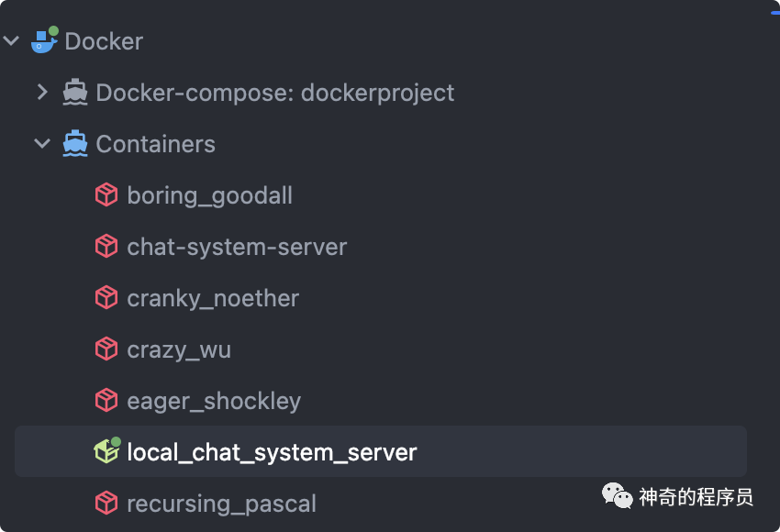The image size is (780, 532).
Task: Click the Docker-compose ship icon
Action: point(75,92)
